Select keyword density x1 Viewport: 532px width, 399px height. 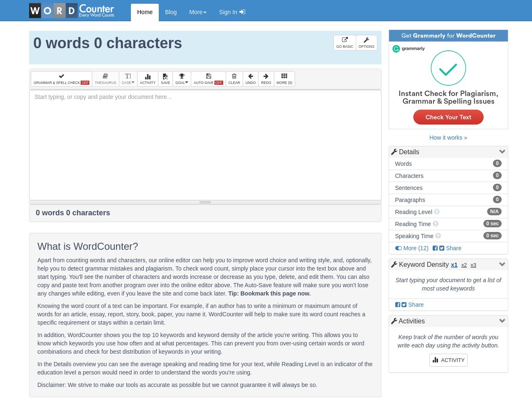(454, 265)
